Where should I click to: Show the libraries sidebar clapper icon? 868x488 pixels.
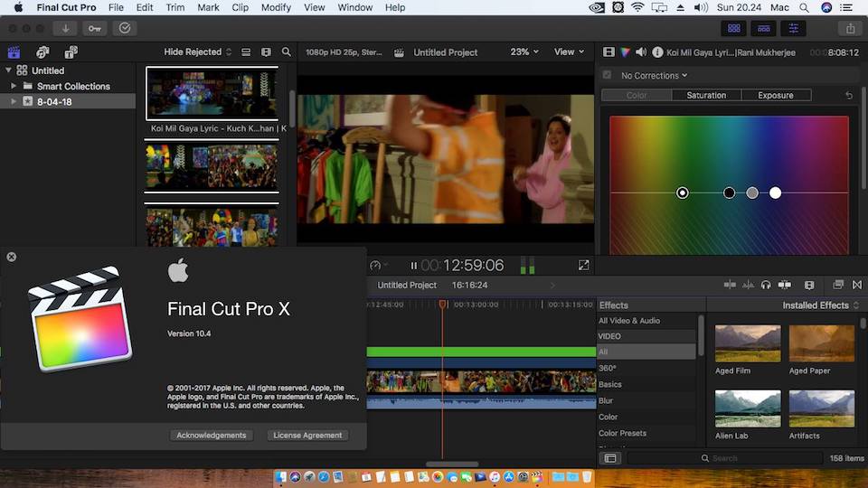[x=14, y=52]
